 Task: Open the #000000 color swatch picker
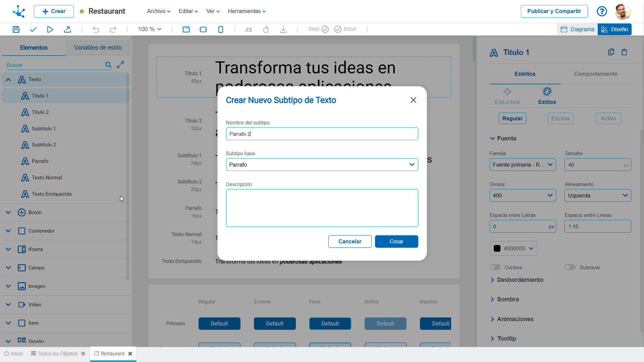(513, 248)
